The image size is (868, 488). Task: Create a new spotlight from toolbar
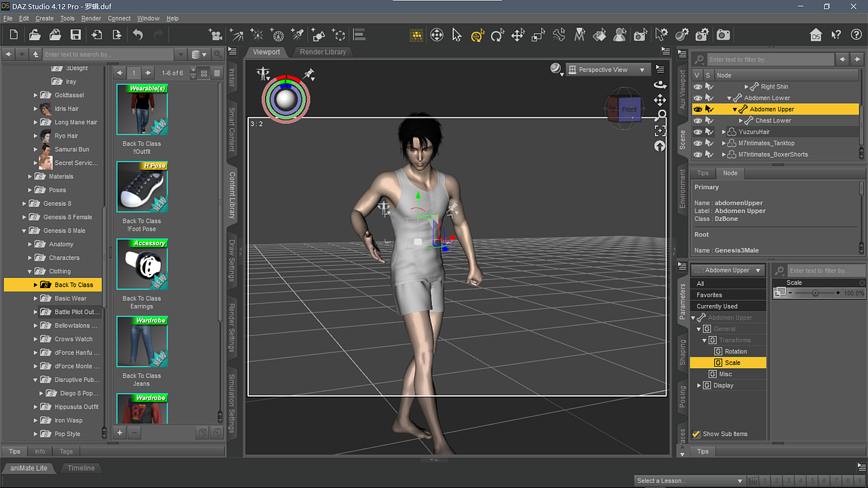(x=298, y=35)
